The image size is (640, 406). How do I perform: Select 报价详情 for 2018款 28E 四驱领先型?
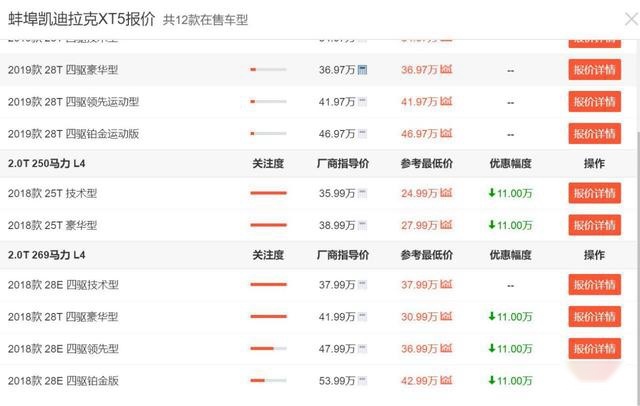[594, 348]
